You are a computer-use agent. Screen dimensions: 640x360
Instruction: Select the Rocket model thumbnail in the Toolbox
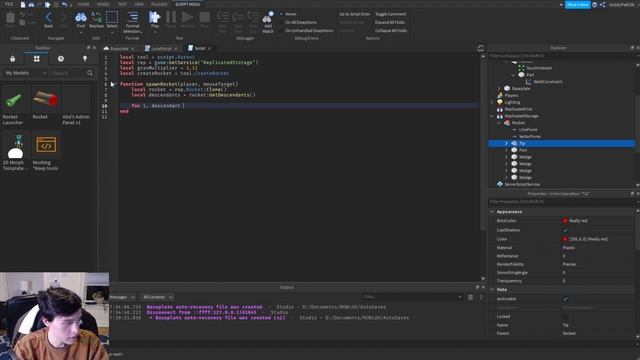(46, 100)
